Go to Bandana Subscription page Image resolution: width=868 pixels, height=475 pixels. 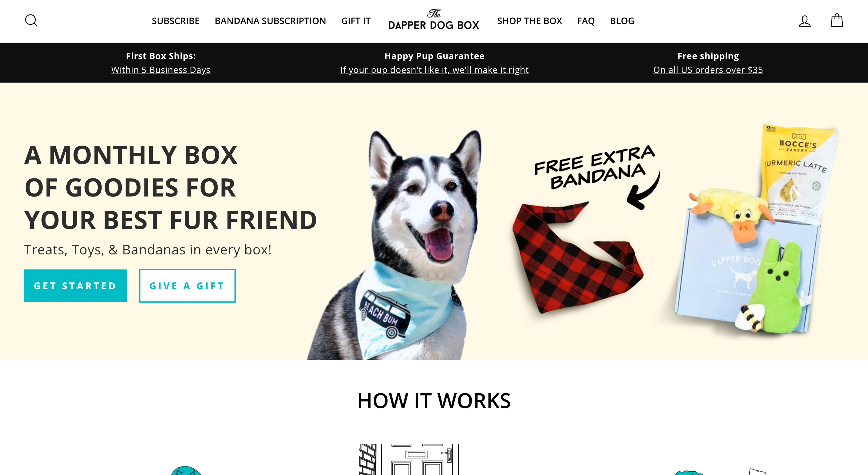(270, 21)
